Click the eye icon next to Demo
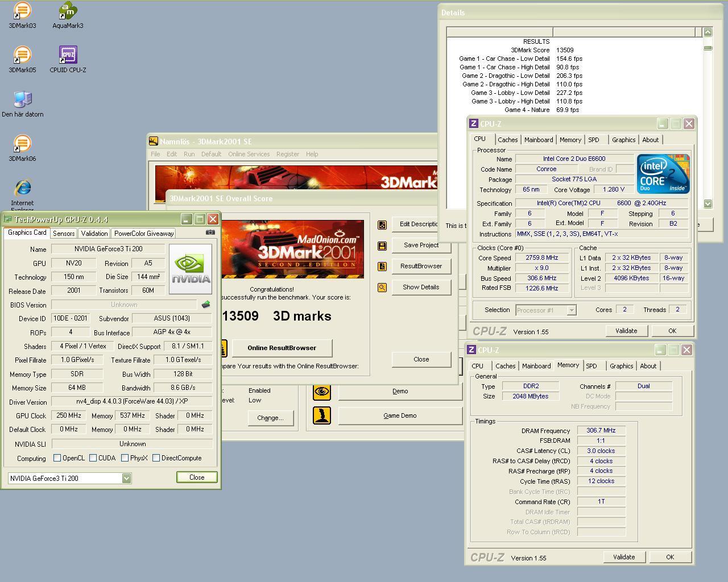Image resolution: width=728 pixels, height=582 pixels. 322,391
